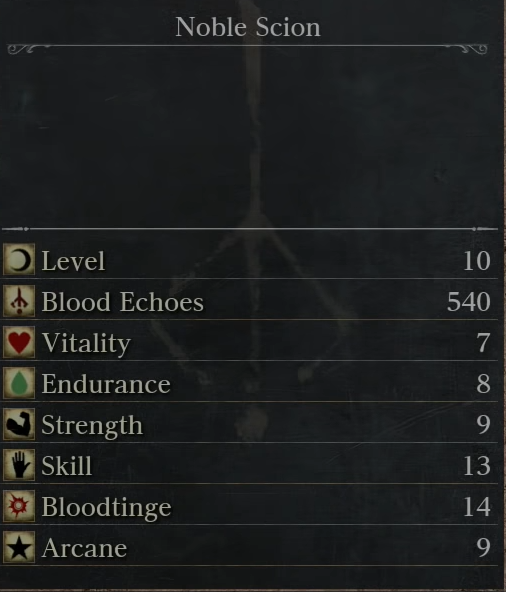The width and height of the screenshot is (506, 592).
Task: Select the Arcane stat label
Action: pos(84,548)
